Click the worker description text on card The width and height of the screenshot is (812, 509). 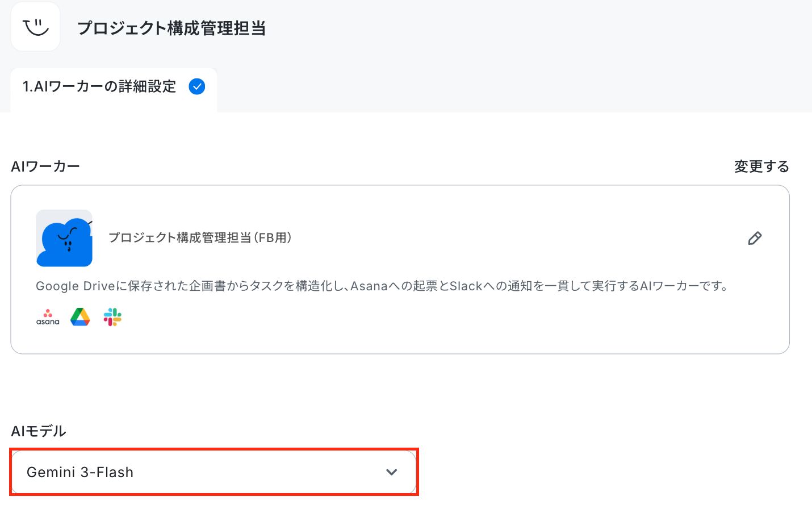point(382,286)
